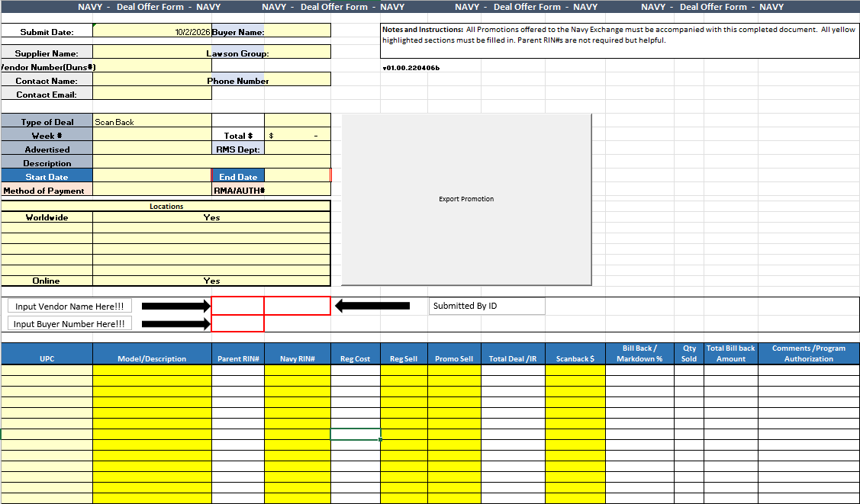The width and height of the screenshot is (860, 504).
Task: Select the Locations section header
Action: click(x=166, y=206)
